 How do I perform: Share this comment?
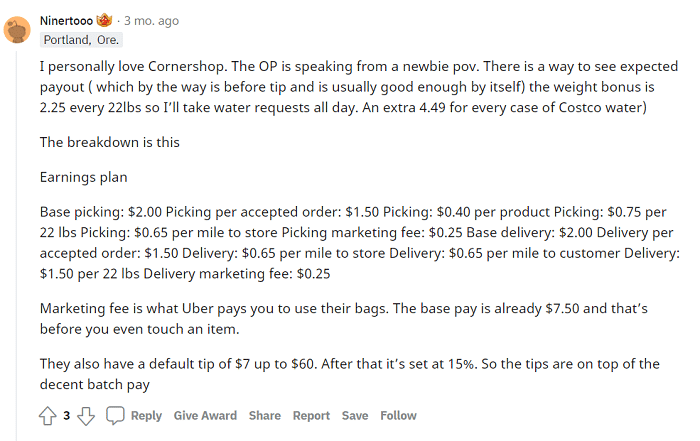coord(265,416)
